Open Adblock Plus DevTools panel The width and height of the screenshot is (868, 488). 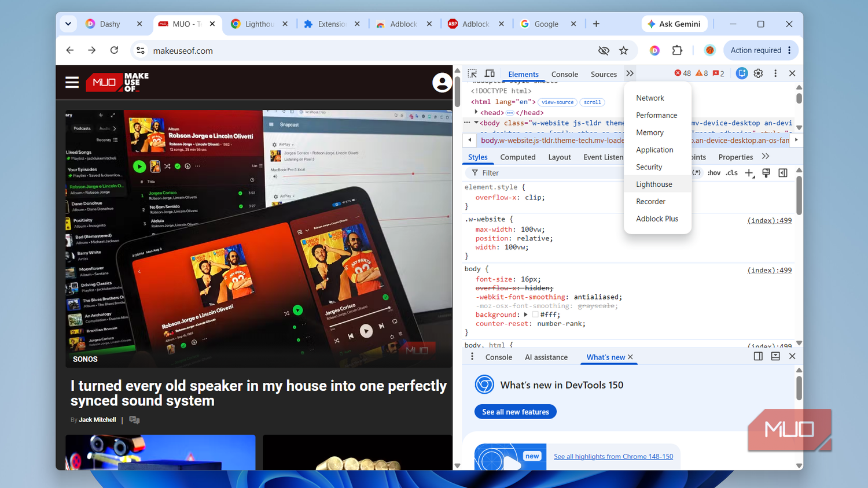pos(657,219)
